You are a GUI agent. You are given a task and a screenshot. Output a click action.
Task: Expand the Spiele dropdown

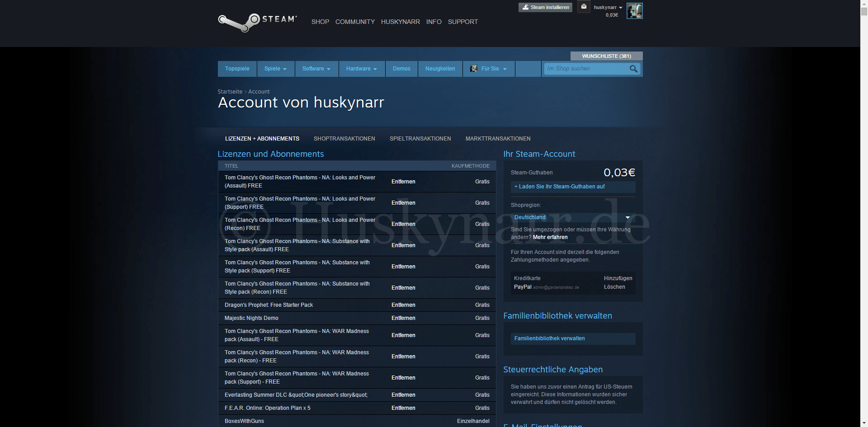click(276, 69)
